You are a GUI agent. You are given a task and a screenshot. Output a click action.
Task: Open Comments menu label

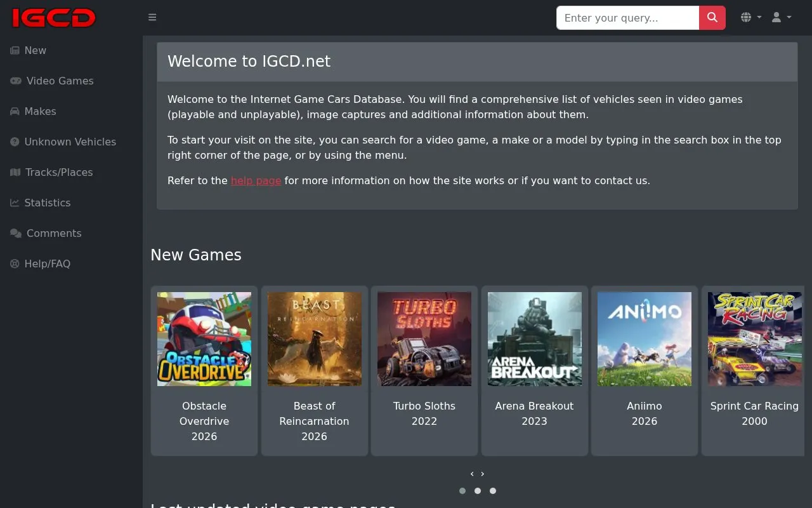point(54,233)
